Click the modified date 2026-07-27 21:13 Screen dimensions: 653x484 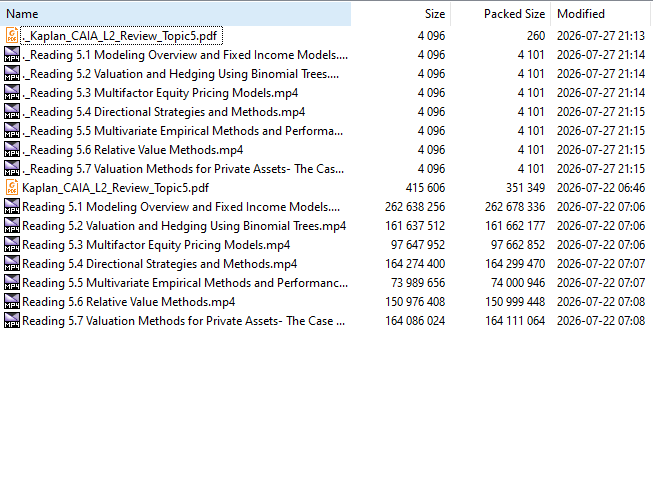point(601,36)
